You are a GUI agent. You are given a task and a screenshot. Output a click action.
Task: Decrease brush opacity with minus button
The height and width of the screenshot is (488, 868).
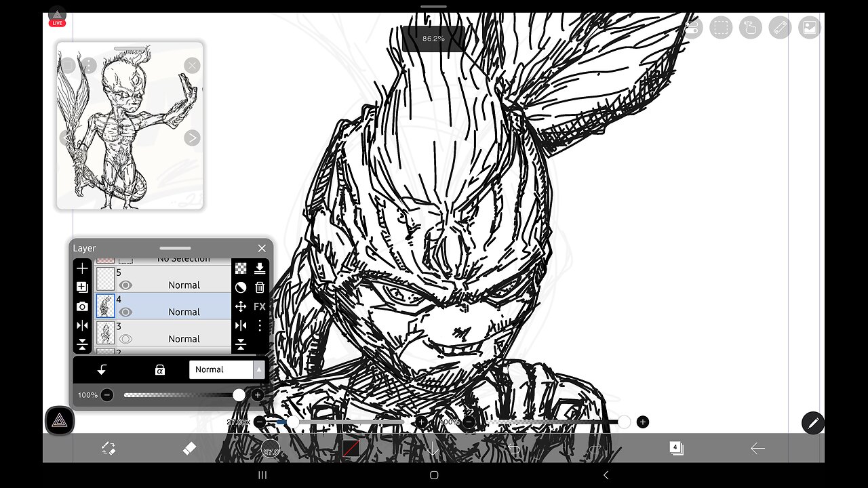point(468,422)
